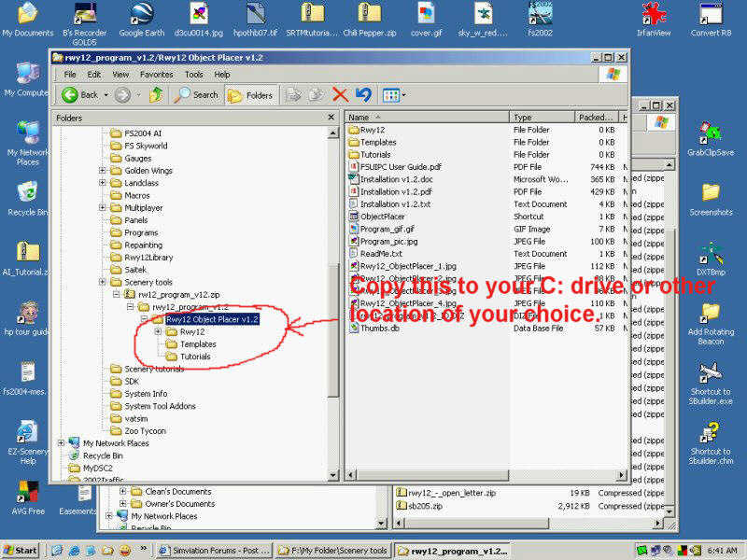Click the Start button
Screen dimensions: 747x560
point(21,551)
